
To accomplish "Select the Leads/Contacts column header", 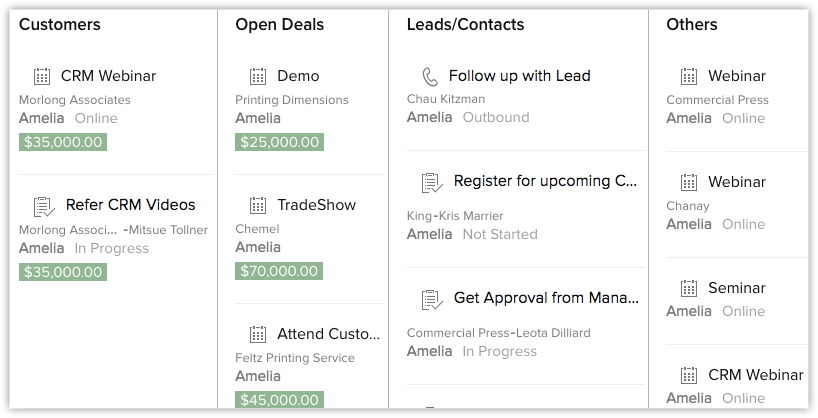I will (x=465, y=24).
